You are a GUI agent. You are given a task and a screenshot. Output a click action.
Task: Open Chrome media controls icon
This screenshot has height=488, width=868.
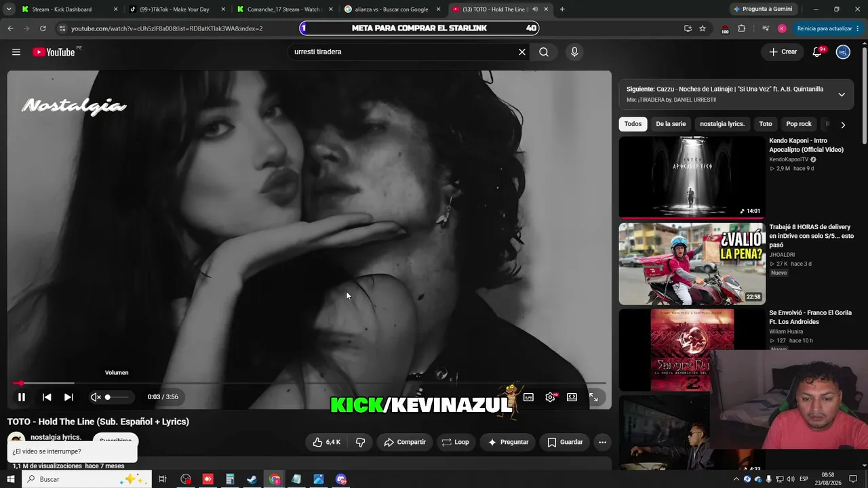(x=766, y=28)
